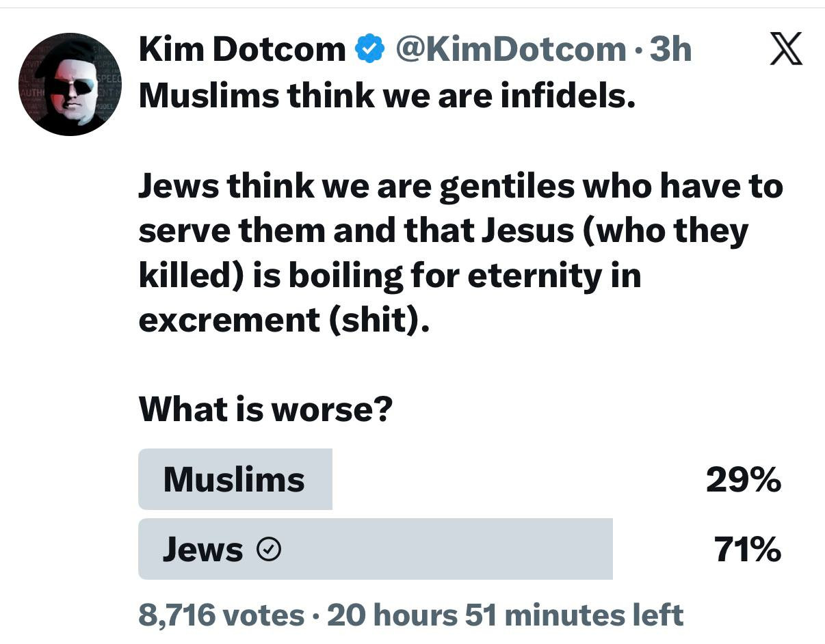Viewport: 825px width, 644px height.
Task: Click the unfilled area of the Muslims poll row
Action: pyautogui.click(x=513, y=479)
